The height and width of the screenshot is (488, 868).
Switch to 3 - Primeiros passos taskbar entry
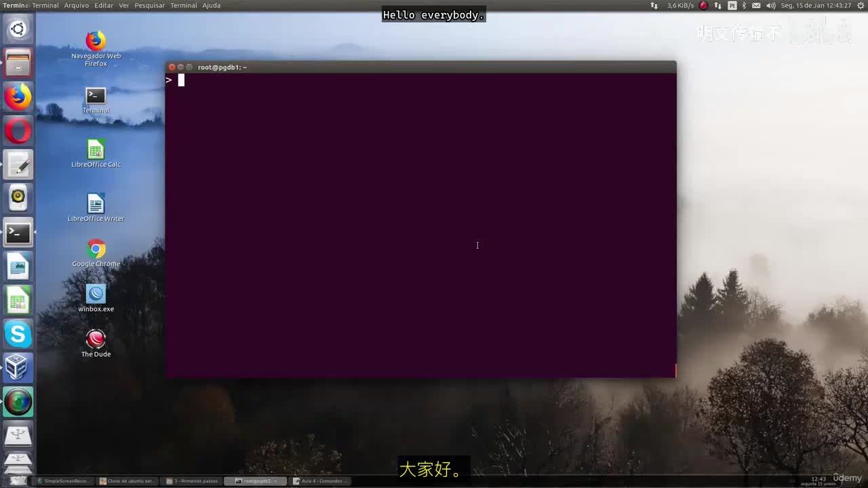click(x=193, y=481)
